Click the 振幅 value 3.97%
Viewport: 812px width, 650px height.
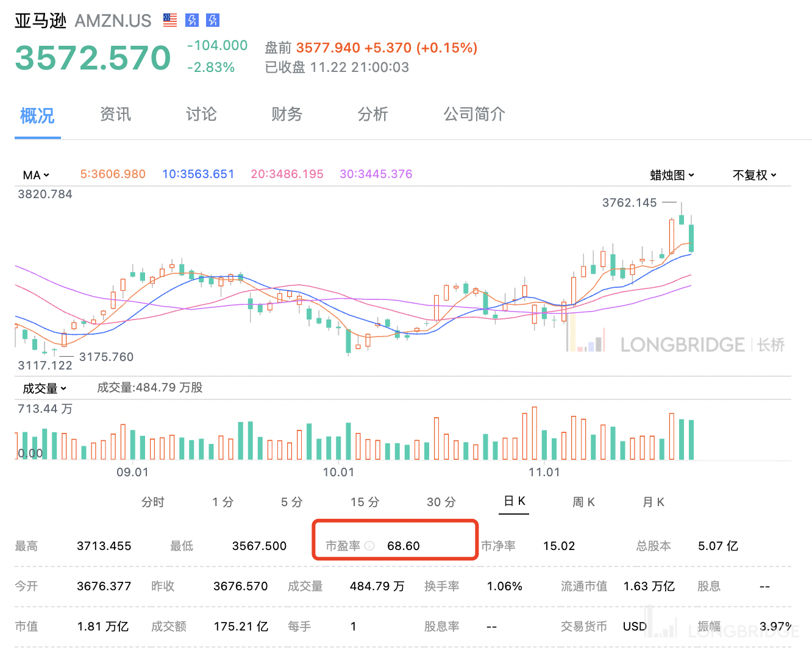click(775, 626)
